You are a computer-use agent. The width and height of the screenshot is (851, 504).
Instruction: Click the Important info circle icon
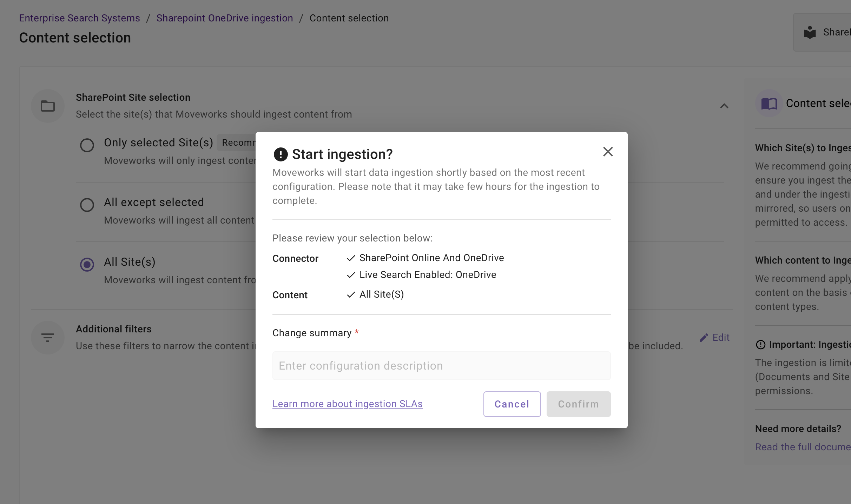point(760,345)
